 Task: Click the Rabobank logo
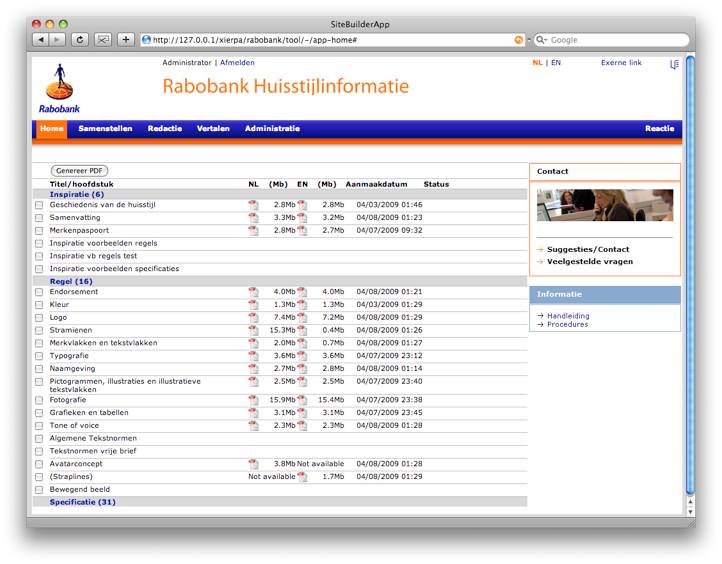pos(59,89)
